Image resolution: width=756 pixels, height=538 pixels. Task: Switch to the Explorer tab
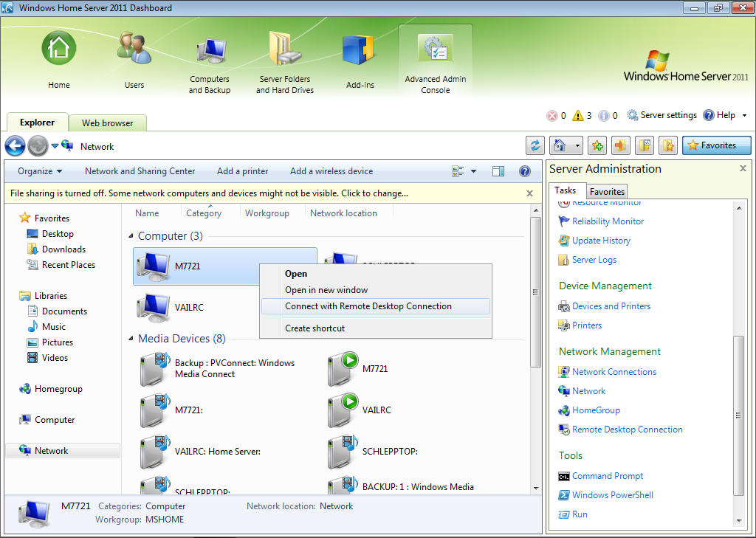click(x=37, y=122)
